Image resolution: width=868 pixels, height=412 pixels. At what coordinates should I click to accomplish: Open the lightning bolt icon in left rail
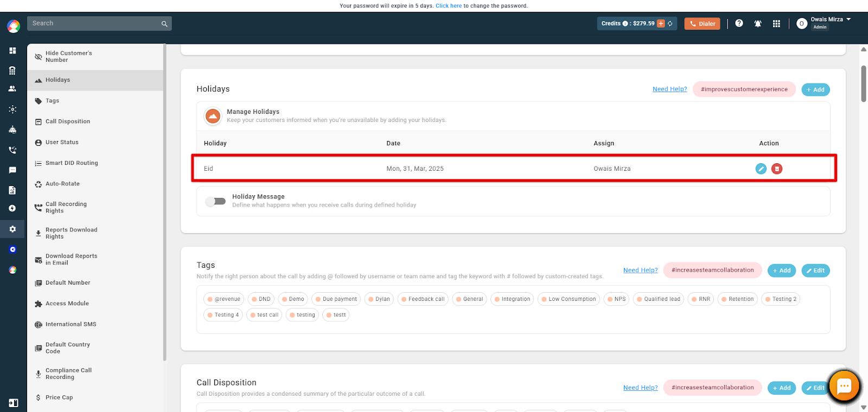click(12, 208)
